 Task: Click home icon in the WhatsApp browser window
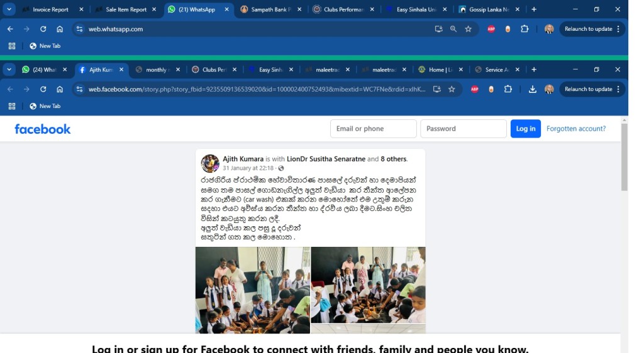(x=60, y=29)
